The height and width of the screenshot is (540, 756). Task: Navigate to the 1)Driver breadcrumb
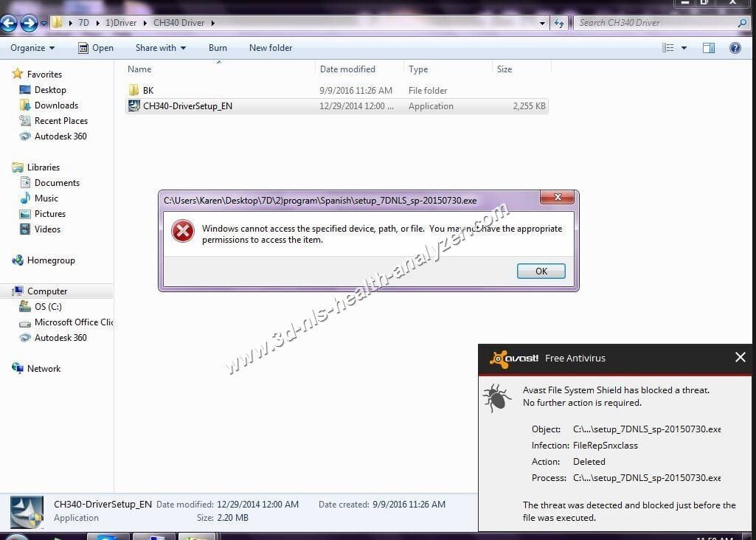[x=120, y=22]
